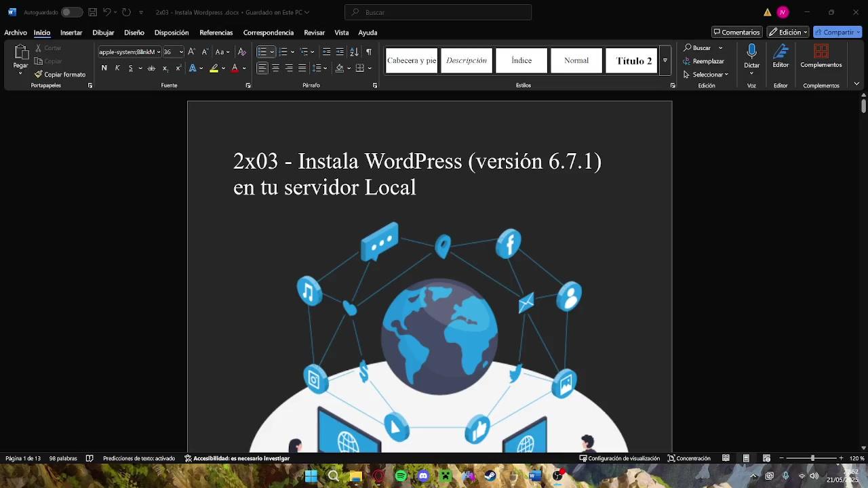Switch to the Insertar tab
The image size is (868, 488).
(x=71, y=33)
